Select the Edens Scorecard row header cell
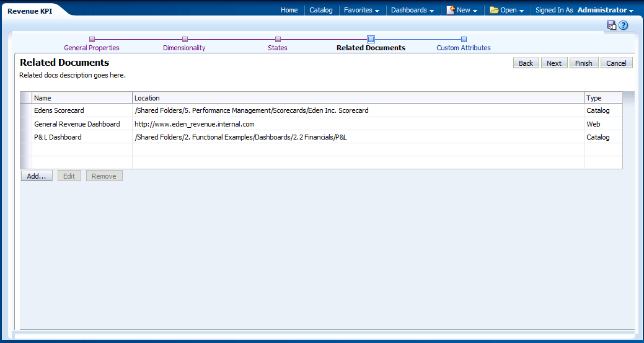The width and height of the screenshot is (644, 343). (26, 110)
